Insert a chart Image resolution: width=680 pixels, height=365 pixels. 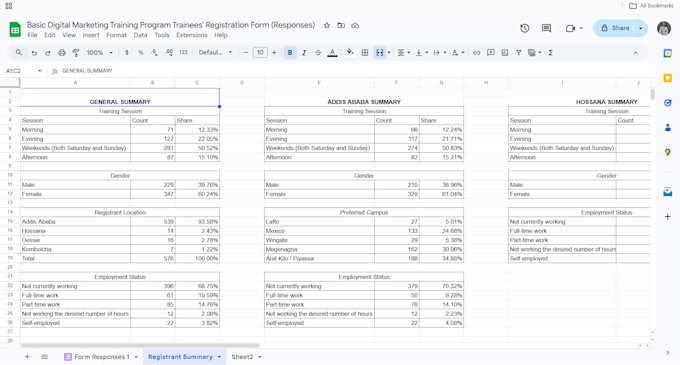pos(504,52)
